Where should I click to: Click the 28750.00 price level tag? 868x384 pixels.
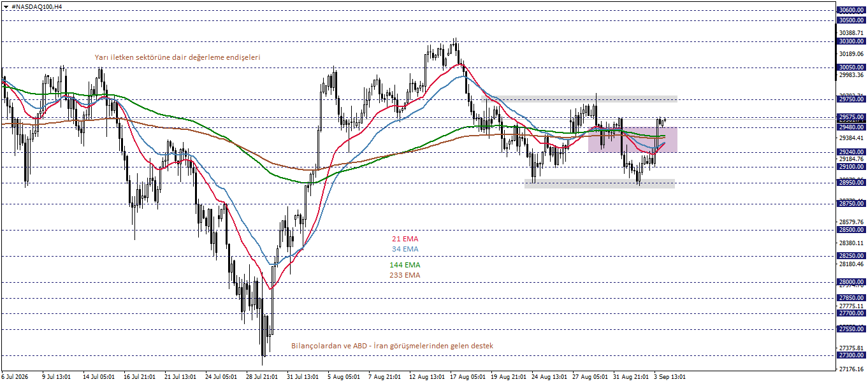click(x=852, y=203)
